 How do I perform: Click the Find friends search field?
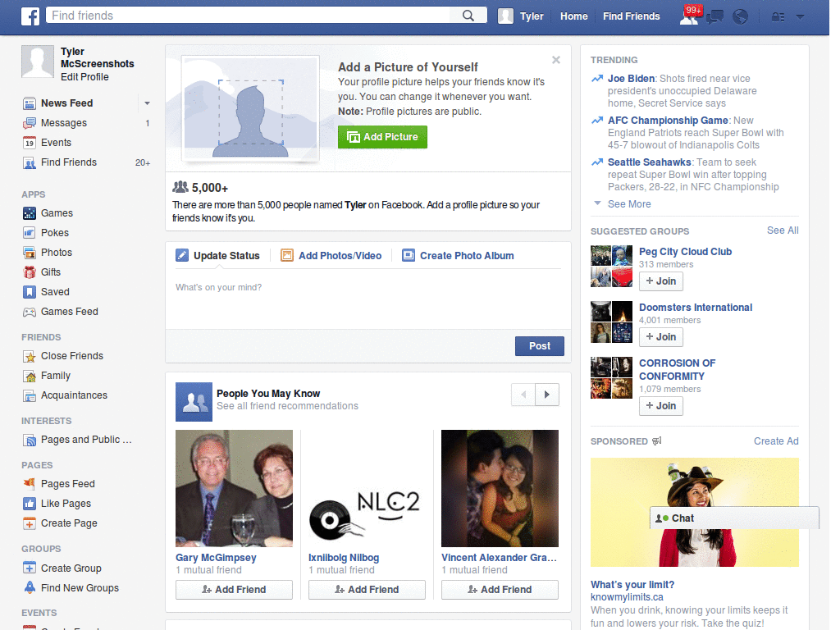(x=246, y=15)
